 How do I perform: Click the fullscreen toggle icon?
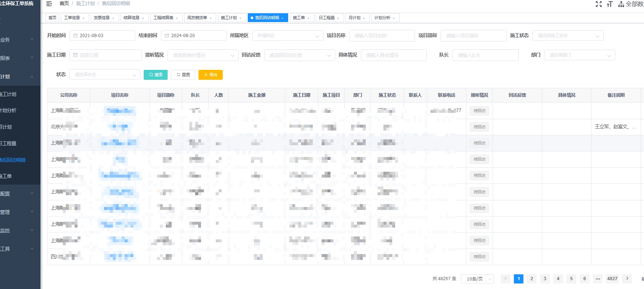pyautogui.click(x=599, y=4)
